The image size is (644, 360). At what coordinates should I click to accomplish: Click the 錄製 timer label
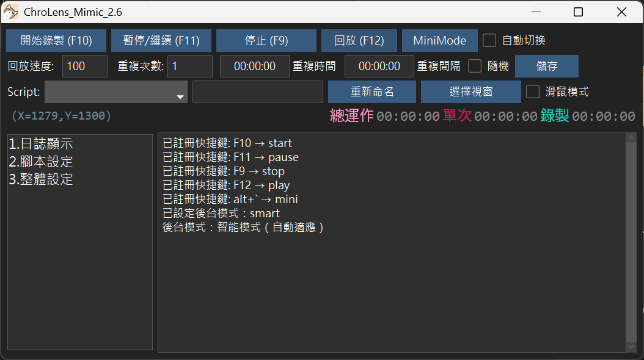click(x=555, y=115)
